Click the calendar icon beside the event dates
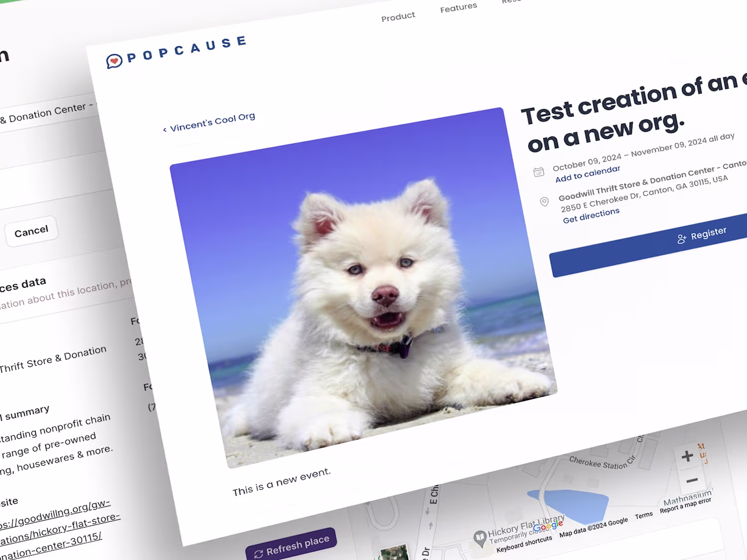The width and height of the screenshot is (747, 560). pos(538,172)
